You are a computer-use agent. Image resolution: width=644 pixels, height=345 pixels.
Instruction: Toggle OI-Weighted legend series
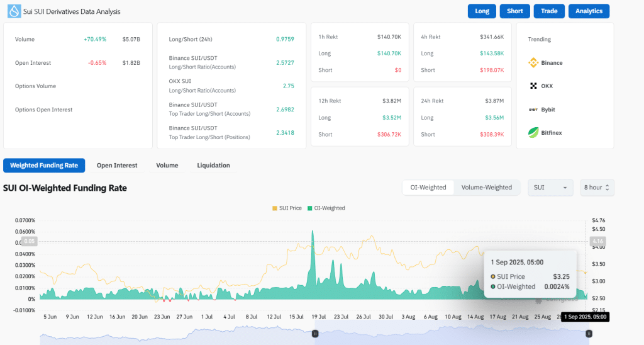coord(326,208)
